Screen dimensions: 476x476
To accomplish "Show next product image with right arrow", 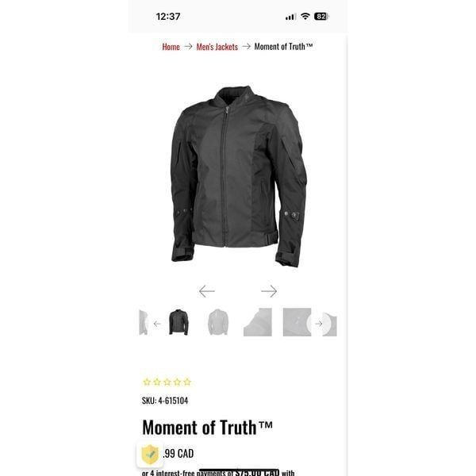I will point(269,291).
